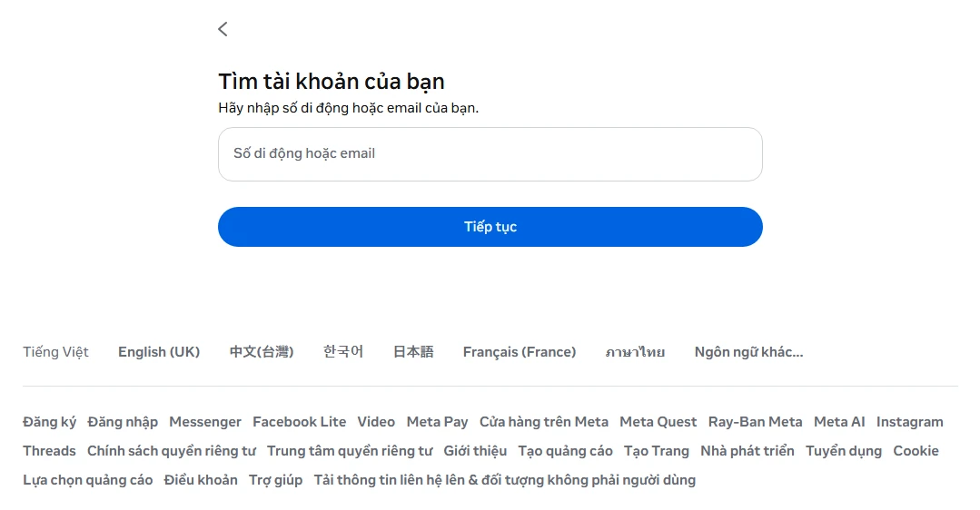The height and width of the screenshot is (510, 980).
Task: Go to the Đăng nhập page
Action: pos(123,422)
